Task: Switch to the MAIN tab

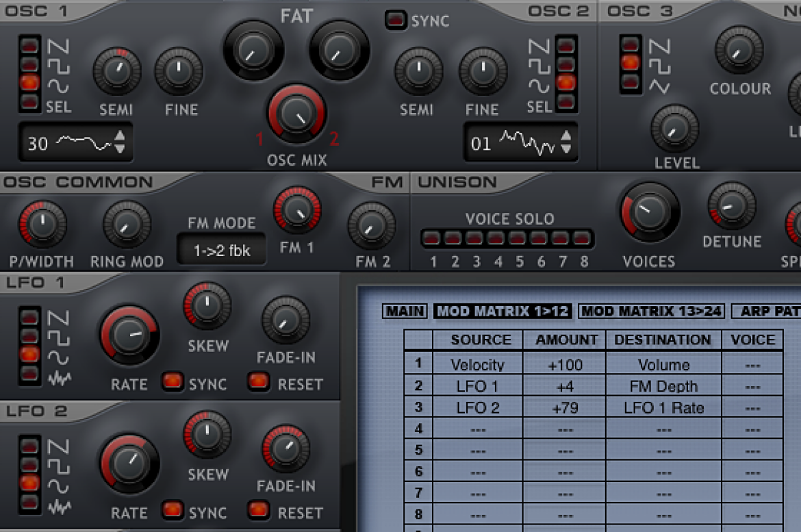Action: click(405, 312)
